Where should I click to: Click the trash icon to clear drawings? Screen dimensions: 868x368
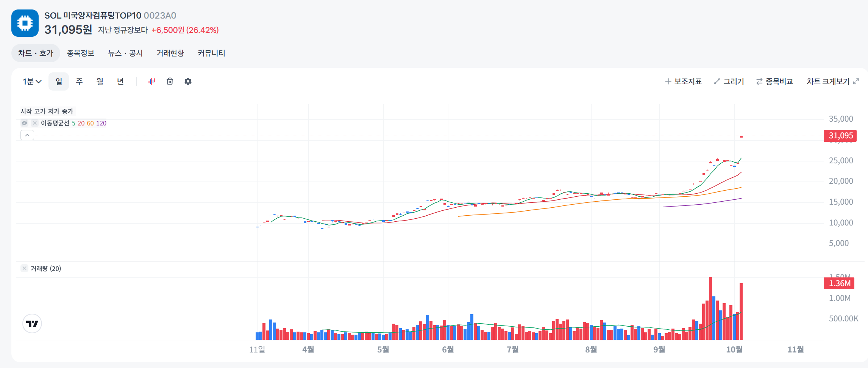click(x=170, y=81)
